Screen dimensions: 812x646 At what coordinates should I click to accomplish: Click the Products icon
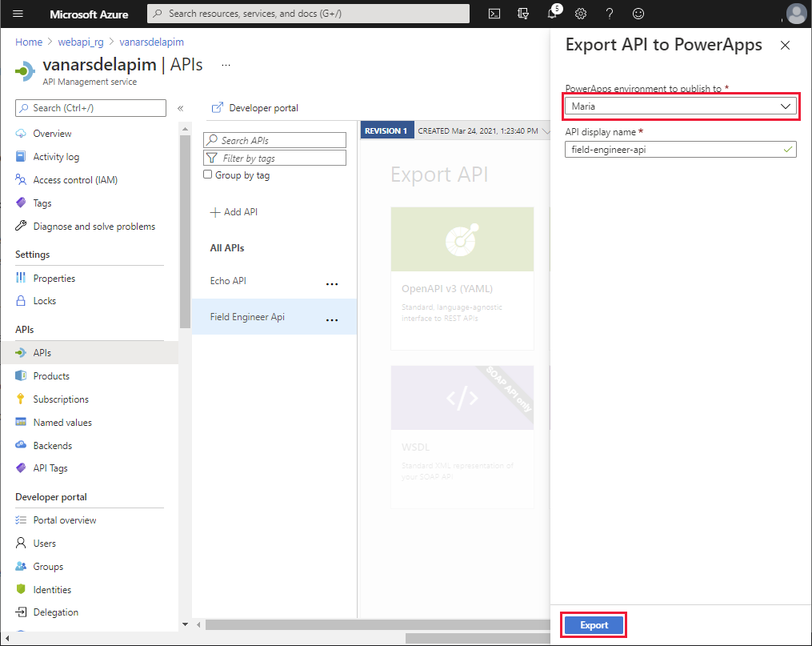pos(21,375)
